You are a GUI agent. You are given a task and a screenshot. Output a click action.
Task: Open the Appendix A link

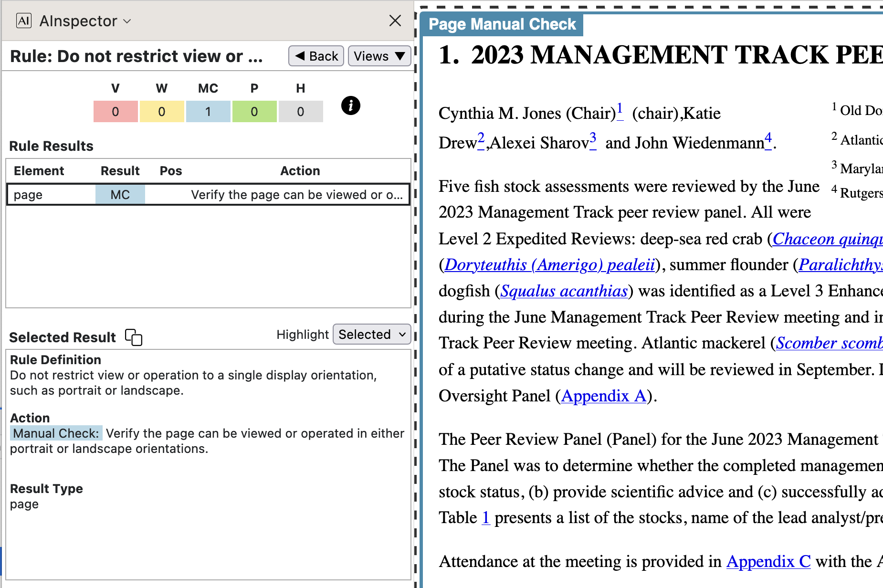(603, 396)
